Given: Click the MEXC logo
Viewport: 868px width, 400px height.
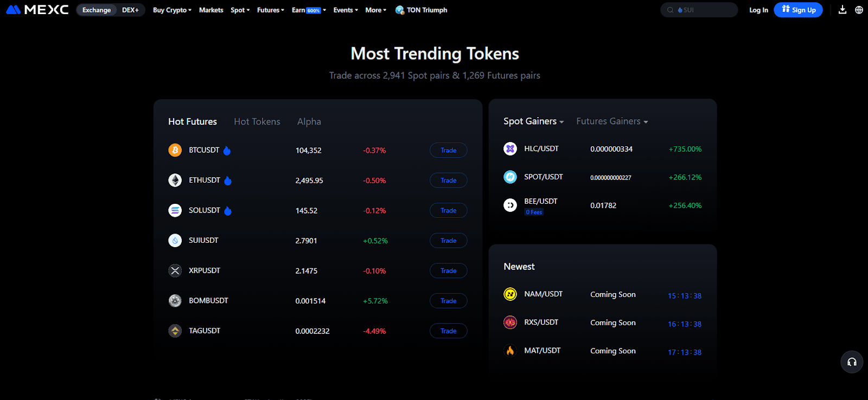Looking at the screenshot, I should pyautogui.click(x=37, y=10).
